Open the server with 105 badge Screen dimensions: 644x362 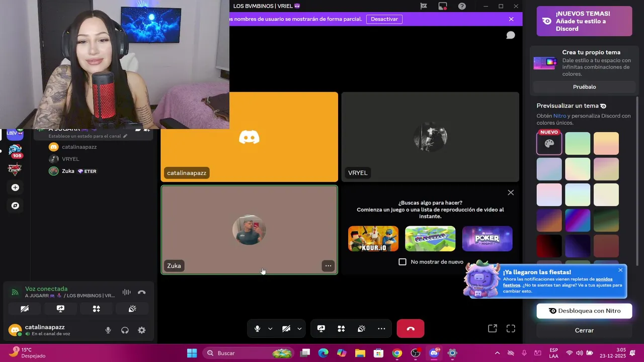click(x=15, y=150)
